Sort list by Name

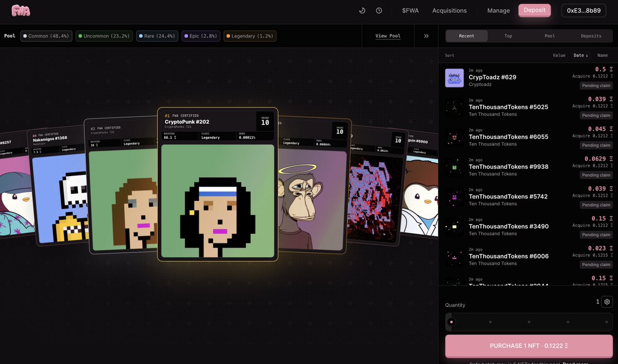[x=603, y=55]
